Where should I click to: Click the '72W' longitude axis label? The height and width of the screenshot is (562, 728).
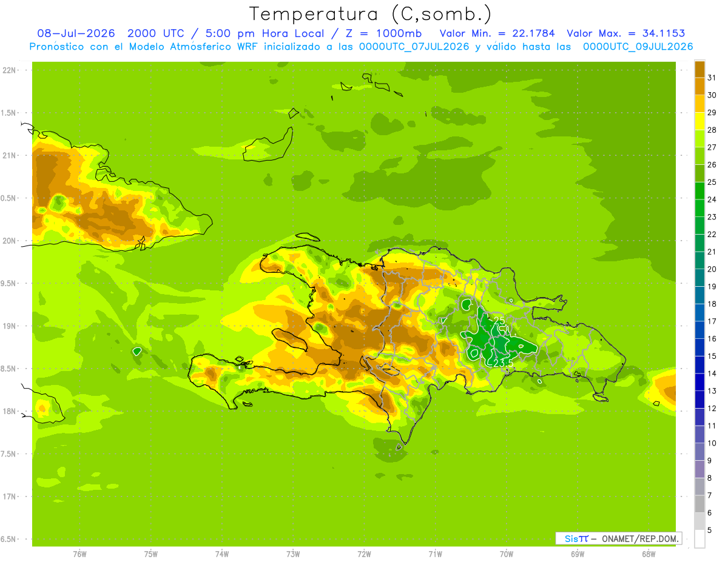pyautogui.click(x=364, y=554)
